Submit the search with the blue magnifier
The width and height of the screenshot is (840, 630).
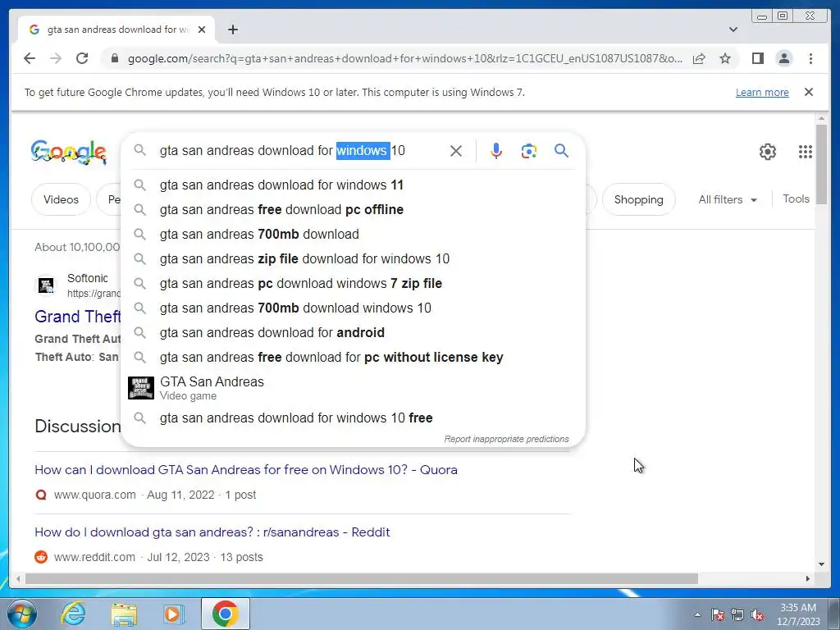(x=561, y=151)
